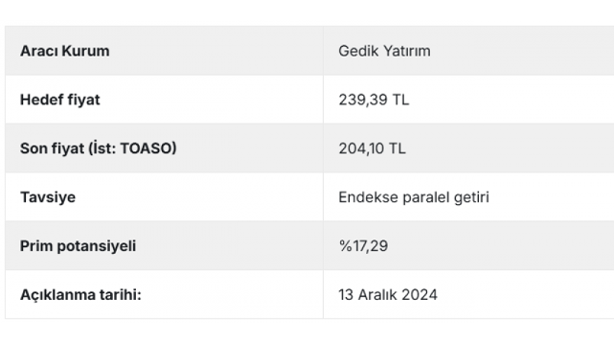
Task: Click the 'TL' unit after 204,10
Action: coord(398,148)
